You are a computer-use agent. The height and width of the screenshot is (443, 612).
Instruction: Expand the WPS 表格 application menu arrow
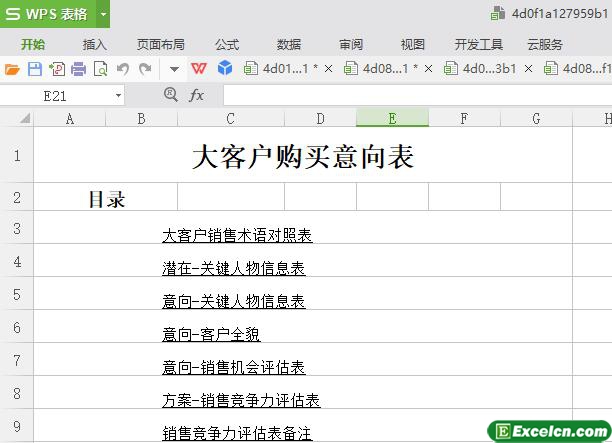pyautogui.click(x=103, y=14)
